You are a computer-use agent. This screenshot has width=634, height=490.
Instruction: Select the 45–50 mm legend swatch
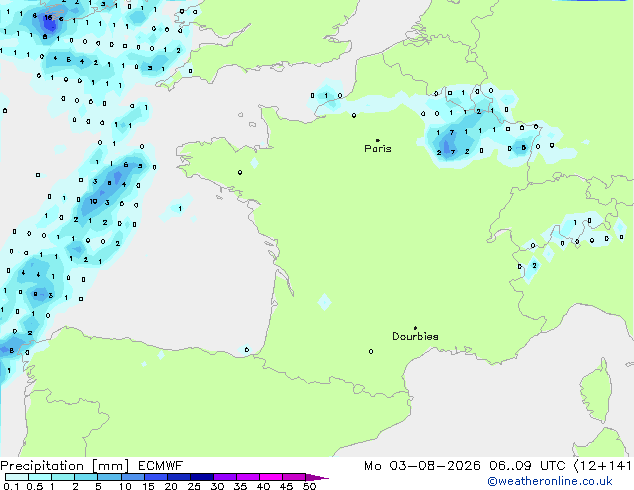(294, 477)
